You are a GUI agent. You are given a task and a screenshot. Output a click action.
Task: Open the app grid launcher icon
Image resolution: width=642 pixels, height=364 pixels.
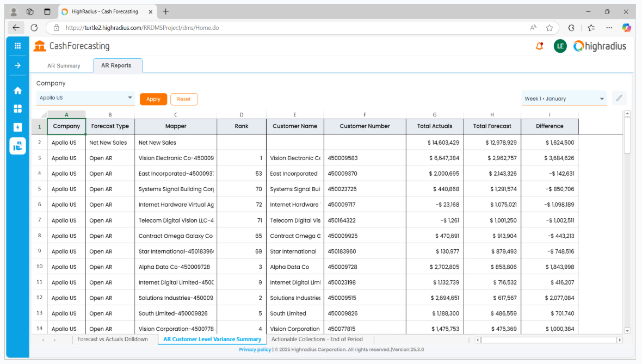[x=17, y=46]
